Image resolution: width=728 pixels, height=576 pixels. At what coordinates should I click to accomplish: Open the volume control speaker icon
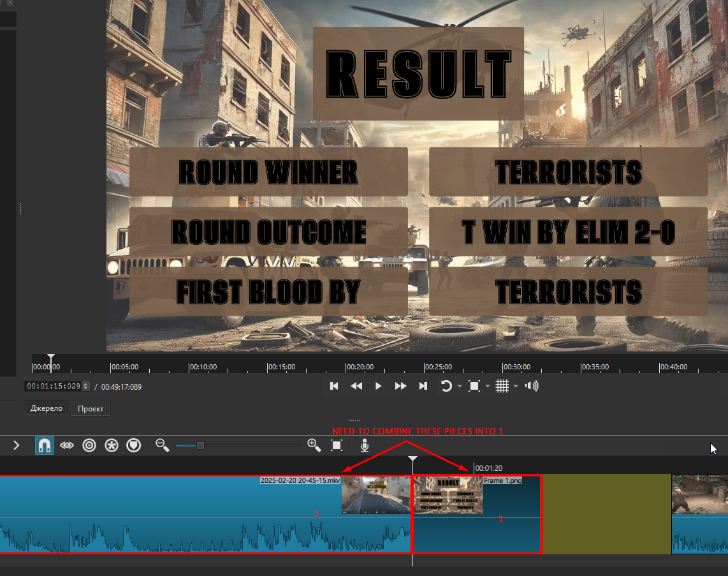532,386
